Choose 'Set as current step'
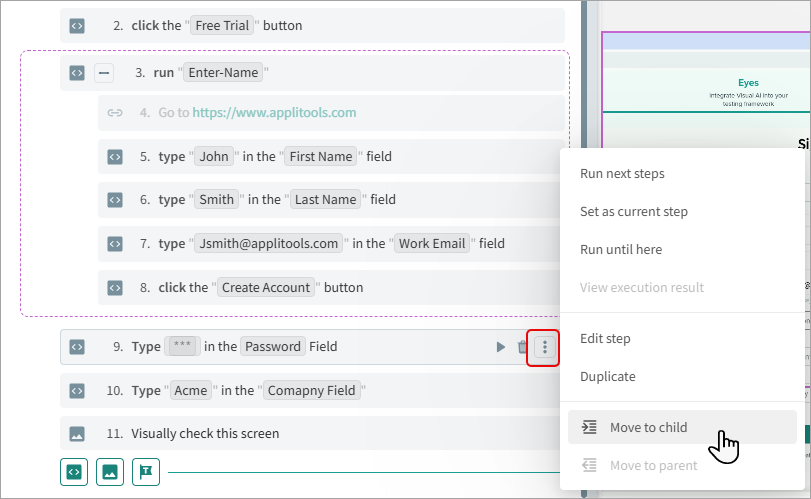This screenshot has height=499, width=811. click(x=633, y=212)
